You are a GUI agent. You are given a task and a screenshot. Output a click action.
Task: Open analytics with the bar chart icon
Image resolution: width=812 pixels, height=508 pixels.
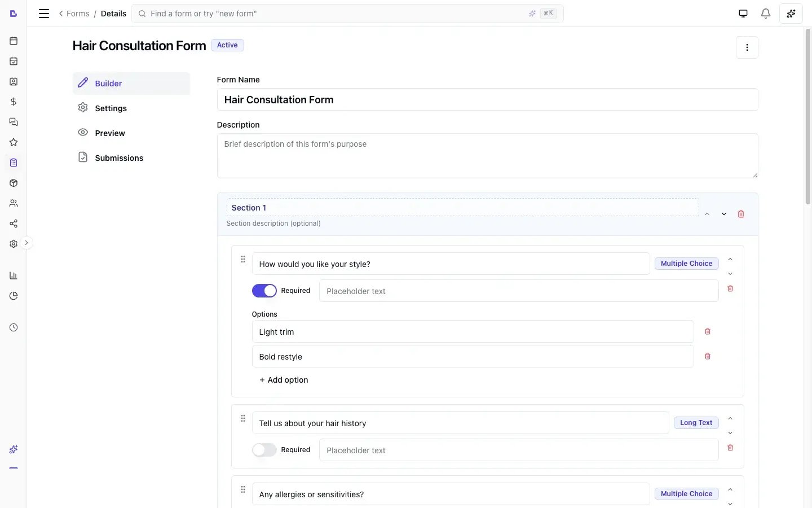[14, 275]
